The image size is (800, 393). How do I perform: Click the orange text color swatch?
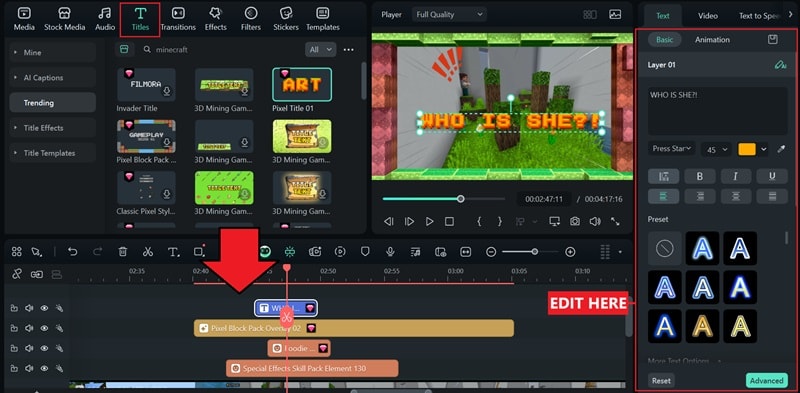pyautogui.click(x=747, y=149)
